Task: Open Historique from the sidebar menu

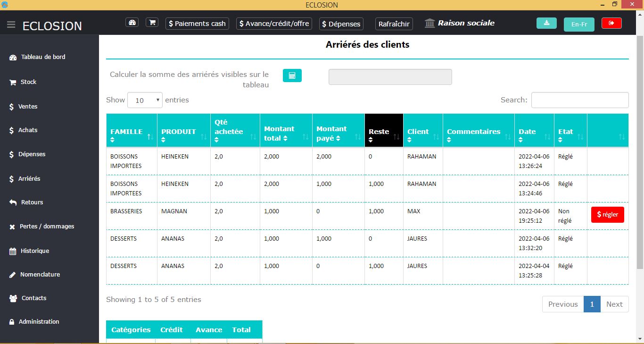Action: (x=34, y=251)
